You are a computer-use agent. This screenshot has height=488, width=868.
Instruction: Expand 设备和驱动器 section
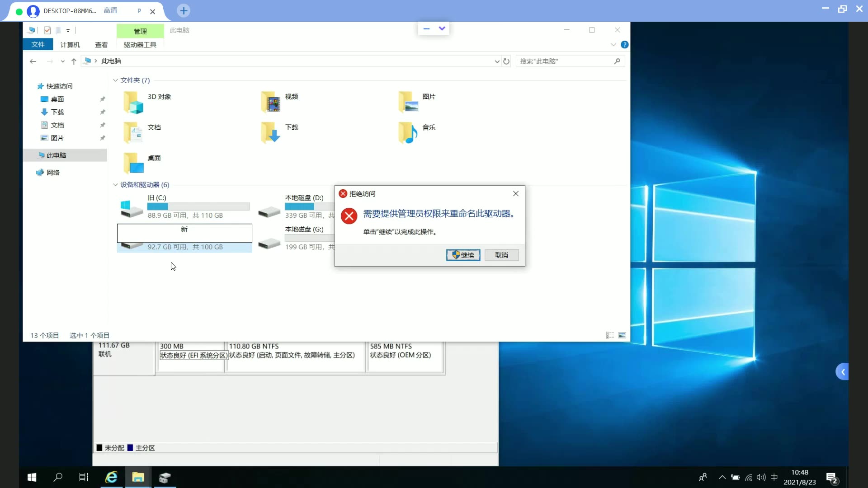pyautogui.click(x=115, y=185)
